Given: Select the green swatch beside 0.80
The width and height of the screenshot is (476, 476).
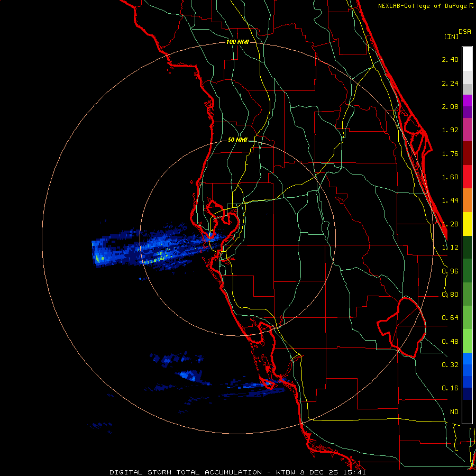Looking at the screenshot, I should [x=467, y=294].
